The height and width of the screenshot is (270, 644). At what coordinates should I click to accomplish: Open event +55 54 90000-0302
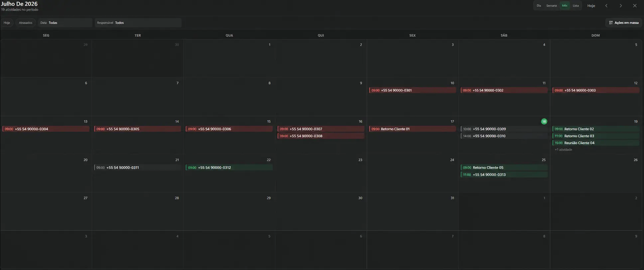click(x=504, y=90)
